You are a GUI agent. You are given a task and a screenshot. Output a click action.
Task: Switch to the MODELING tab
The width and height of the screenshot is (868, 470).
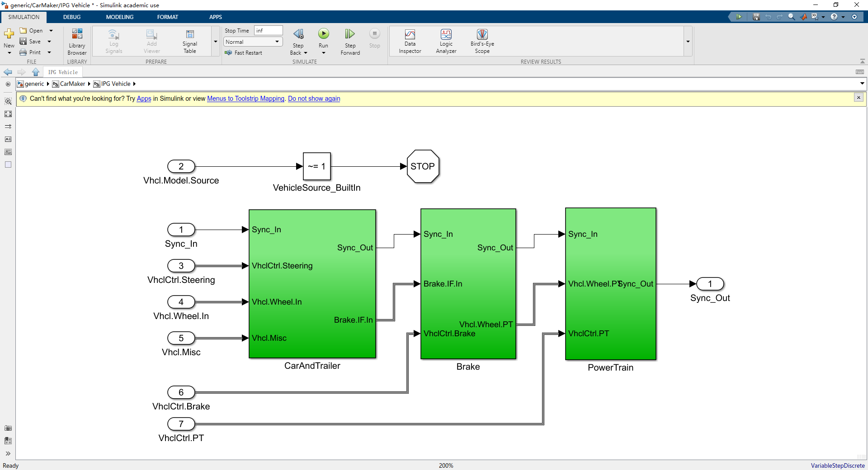coord(120,17)
